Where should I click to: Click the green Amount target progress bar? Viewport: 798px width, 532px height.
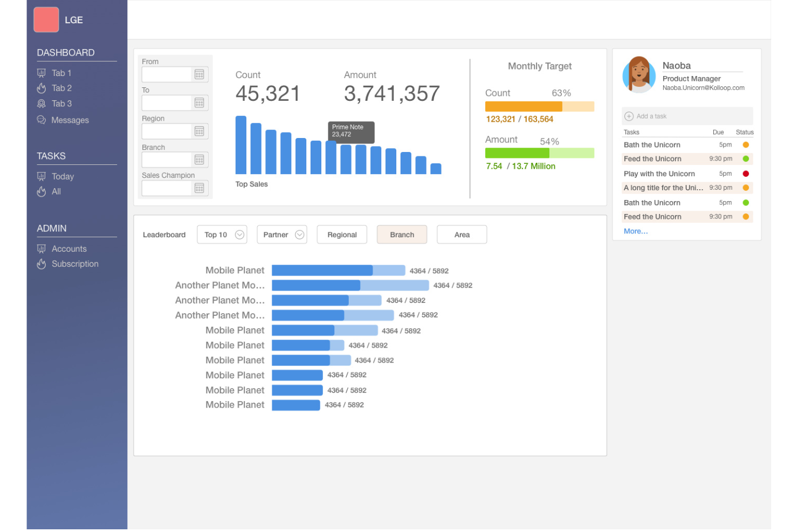540,153
